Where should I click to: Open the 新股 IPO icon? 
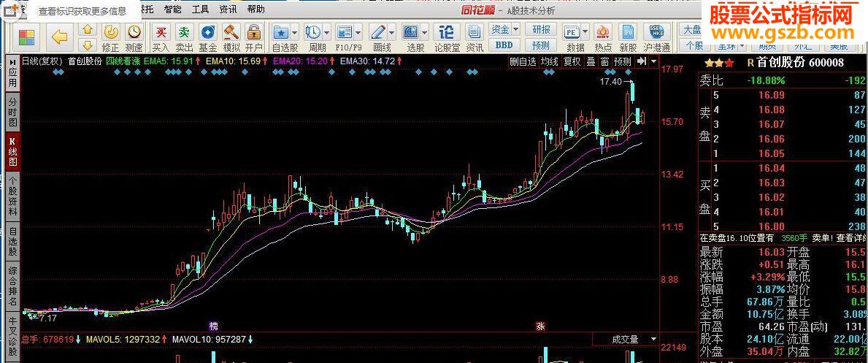point(628,32)
